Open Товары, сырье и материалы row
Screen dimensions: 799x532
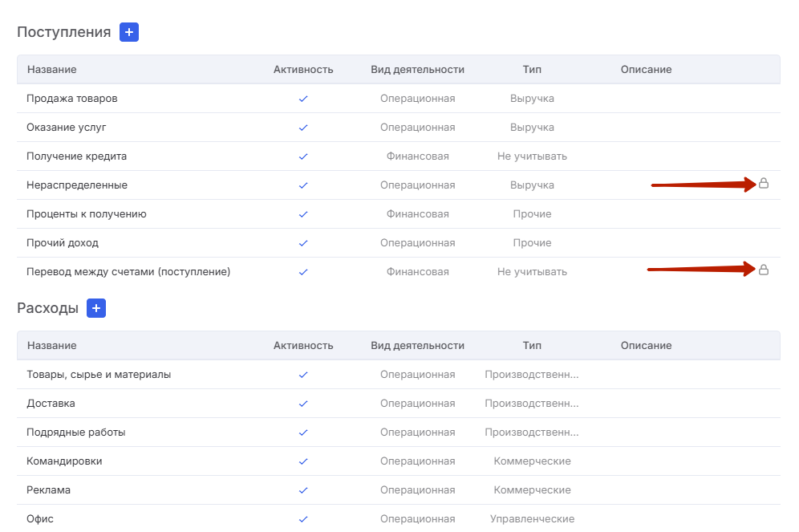click(399, 375)
